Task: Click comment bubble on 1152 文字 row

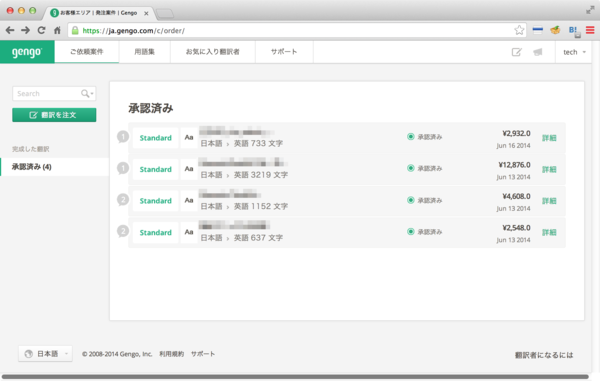Action: point(123,200)
